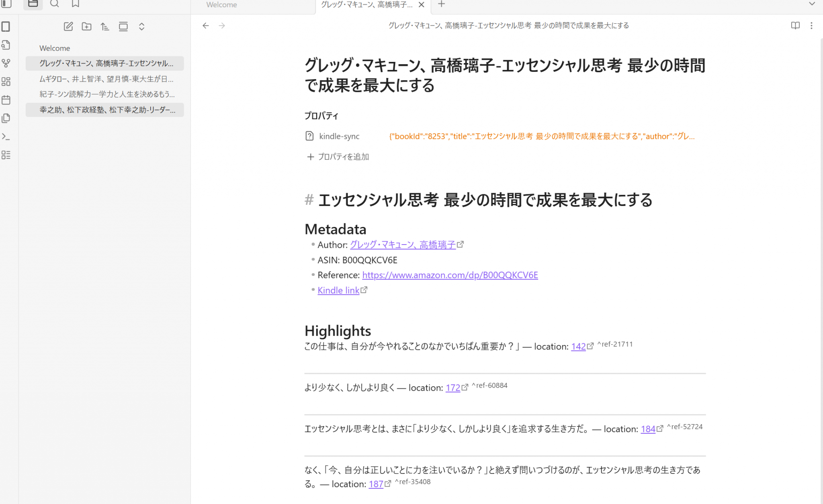Screen dimensions: 823x504
Task: Click the Kindle link
Action: point(338,290)
